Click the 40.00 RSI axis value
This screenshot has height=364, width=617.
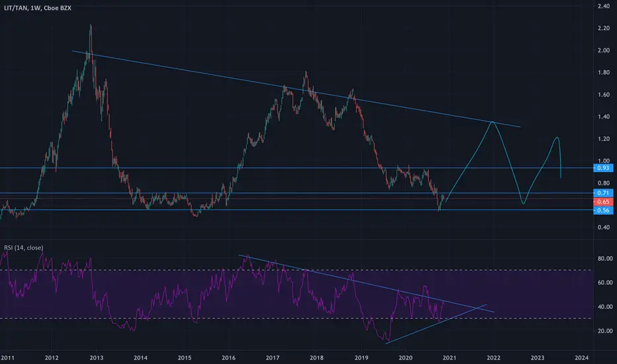(x=605, y=306)
